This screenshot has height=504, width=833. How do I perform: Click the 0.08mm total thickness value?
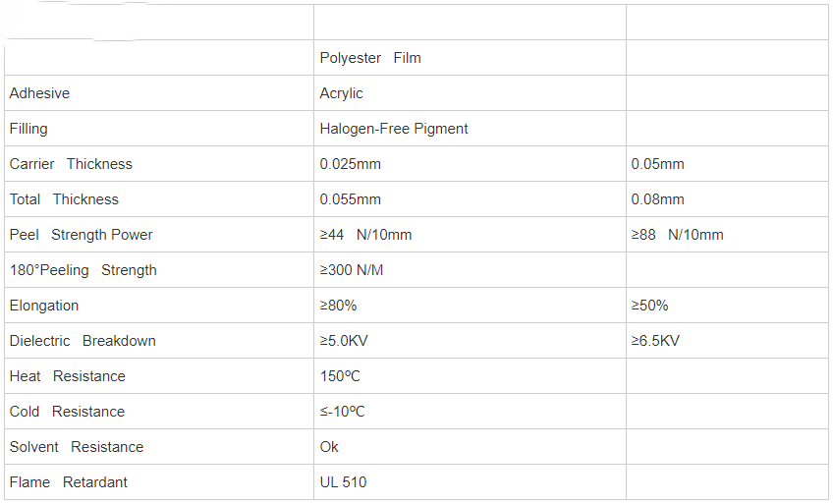click(657, 199)
